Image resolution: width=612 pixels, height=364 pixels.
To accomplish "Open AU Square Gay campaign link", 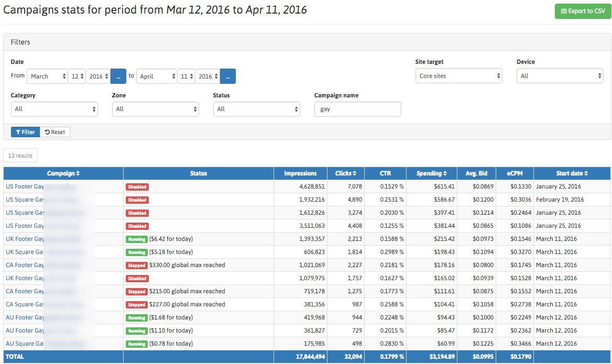I will click(25, 344).
